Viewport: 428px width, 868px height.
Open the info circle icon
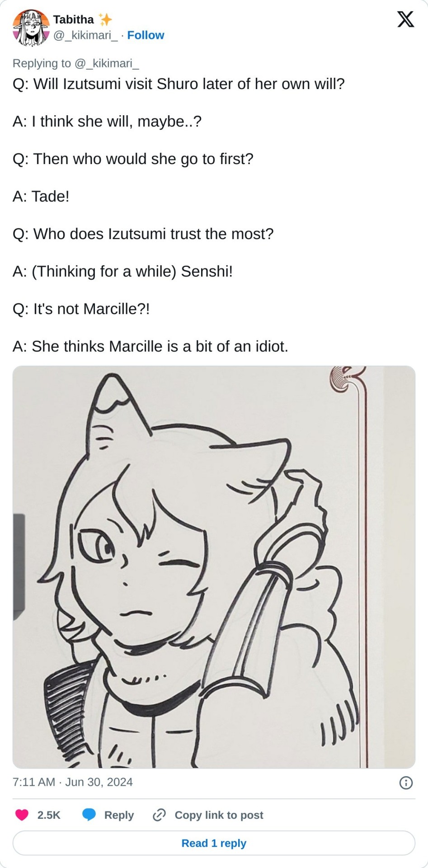click(406, 783)
